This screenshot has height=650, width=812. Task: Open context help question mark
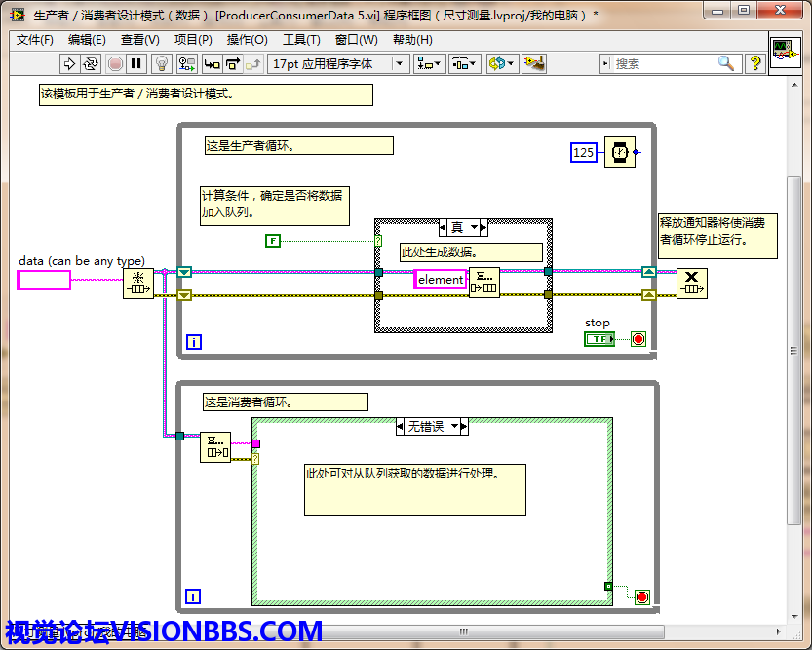pyautogui.click(x=755, y=63)
